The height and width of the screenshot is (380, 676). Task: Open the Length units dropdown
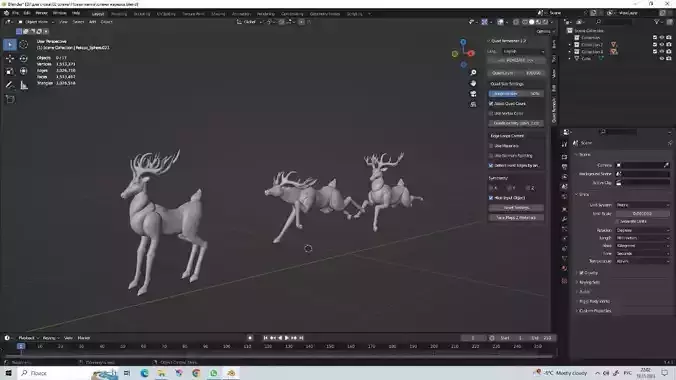(643, 238)
